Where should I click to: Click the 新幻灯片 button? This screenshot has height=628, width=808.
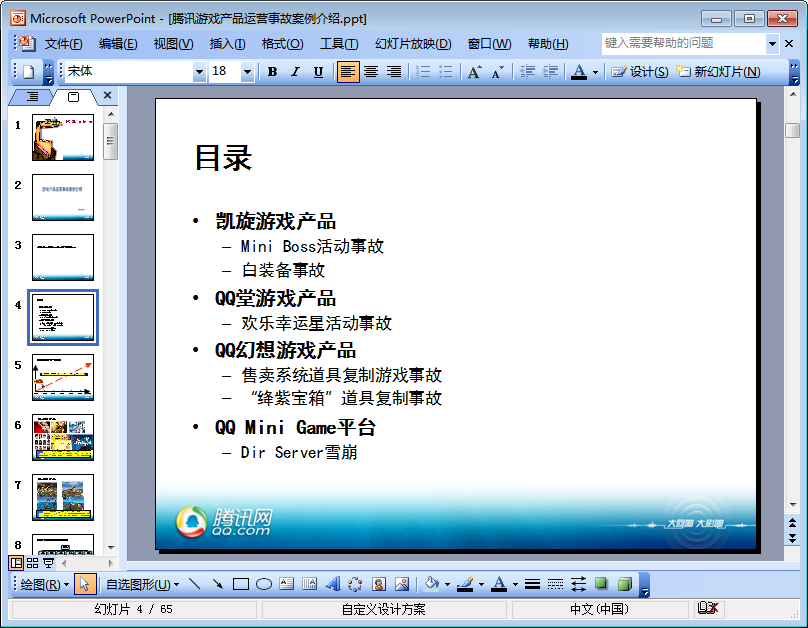718,72
